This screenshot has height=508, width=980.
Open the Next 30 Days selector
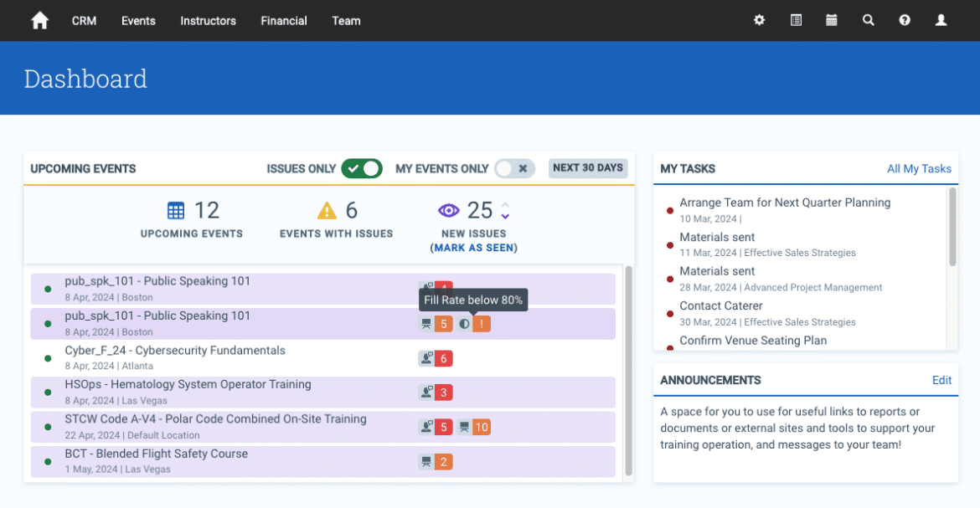click(x=588, y=168)
